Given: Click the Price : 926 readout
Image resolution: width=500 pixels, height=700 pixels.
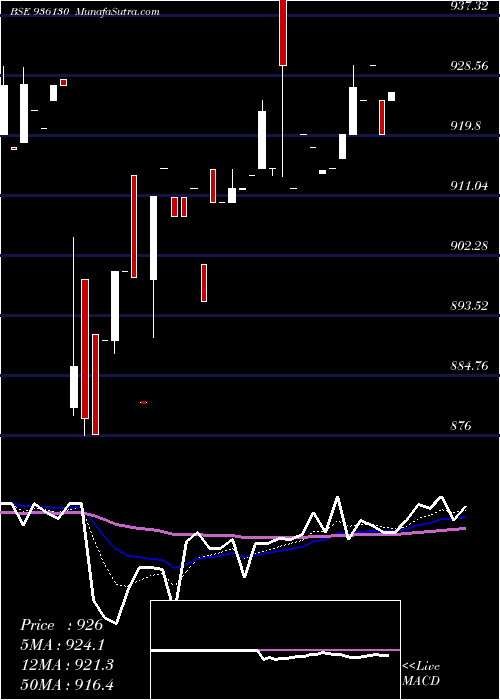Looking at the screenshot, I should click(62, 625).
